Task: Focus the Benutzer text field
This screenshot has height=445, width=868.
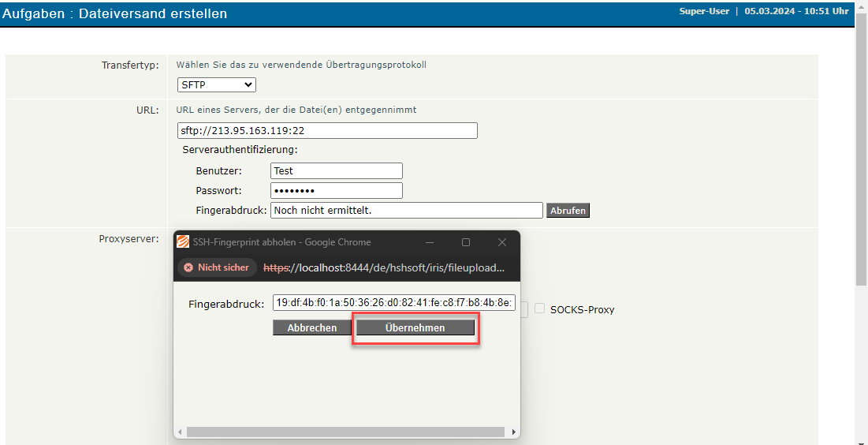Action: click(x=336, y=171)
